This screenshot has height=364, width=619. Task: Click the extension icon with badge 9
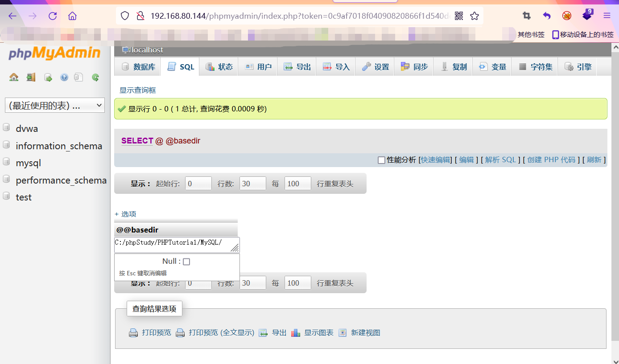click(x=587, y=15)
